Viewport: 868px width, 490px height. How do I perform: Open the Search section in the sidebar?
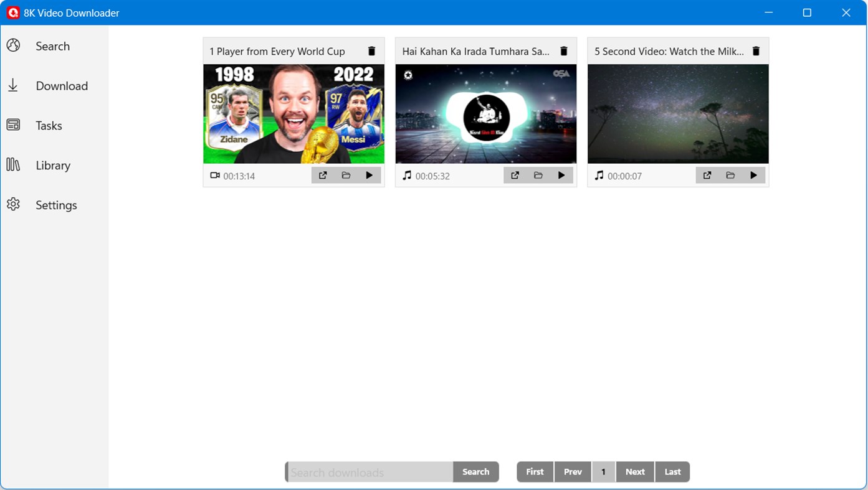52,45
